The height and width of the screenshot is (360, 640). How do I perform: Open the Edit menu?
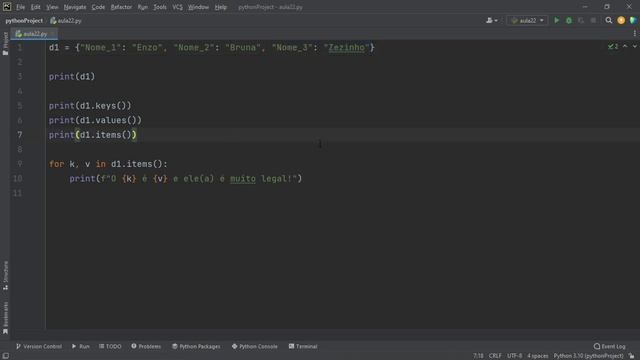[x=36, y=7]
